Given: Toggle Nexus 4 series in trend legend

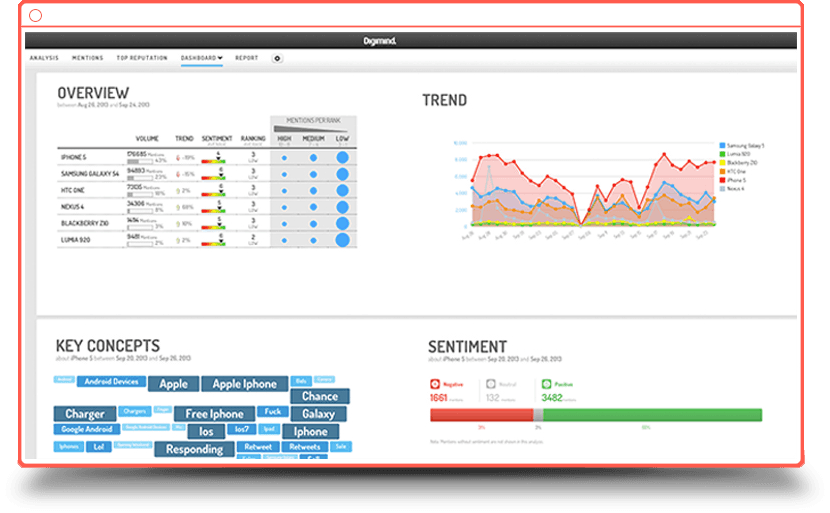Looking at the screenshot, I should click(x=732, y=188).
